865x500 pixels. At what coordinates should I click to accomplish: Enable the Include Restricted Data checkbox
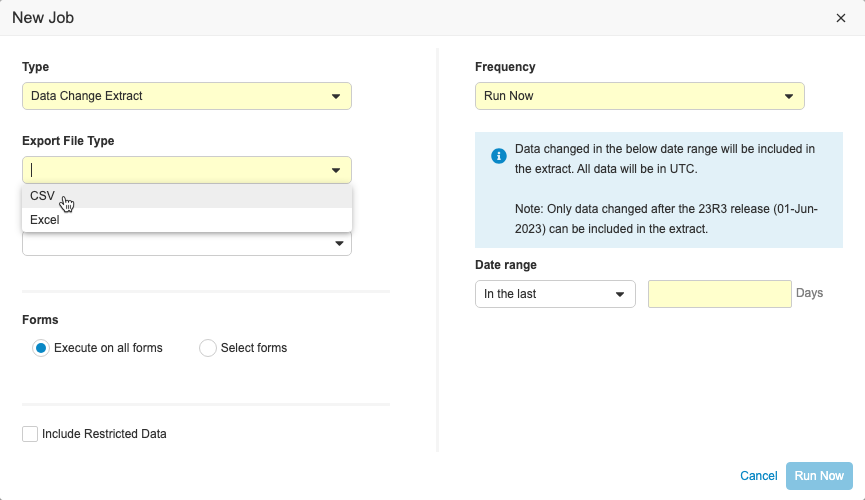tap(30, 434)
